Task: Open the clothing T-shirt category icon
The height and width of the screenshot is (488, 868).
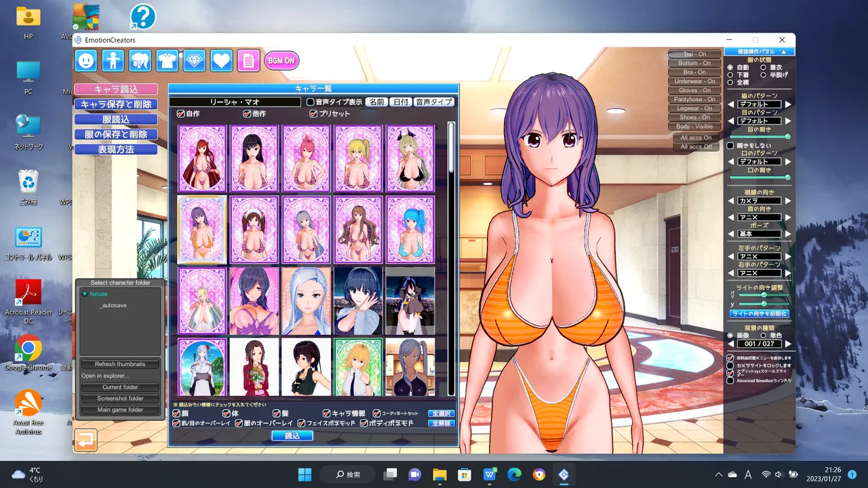Action: tap(167, 61)
